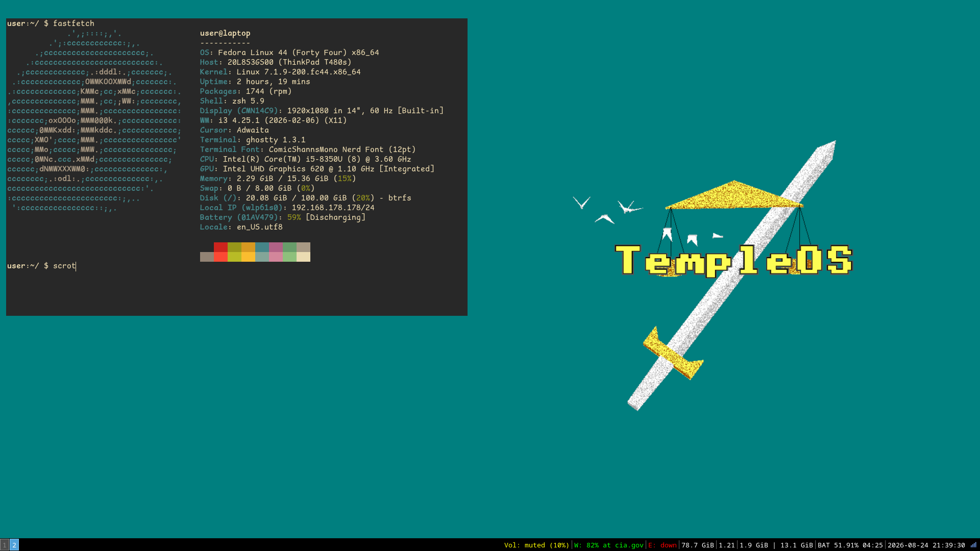This screenshot has height=551, width=980.
Task: Click the "Locale: en_US.utf8" line
Action: click(241, 227)
